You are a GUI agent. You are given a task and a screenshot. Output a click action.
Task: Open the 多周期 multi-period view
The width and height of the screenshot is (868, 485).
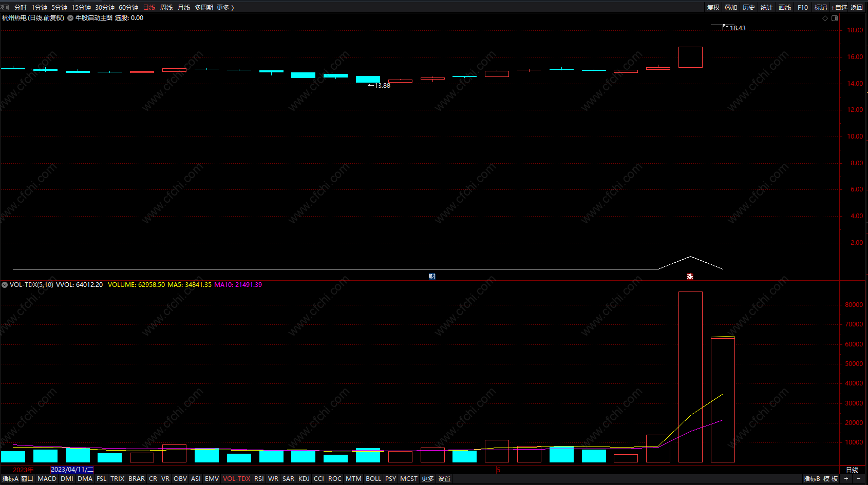point(204,8)
